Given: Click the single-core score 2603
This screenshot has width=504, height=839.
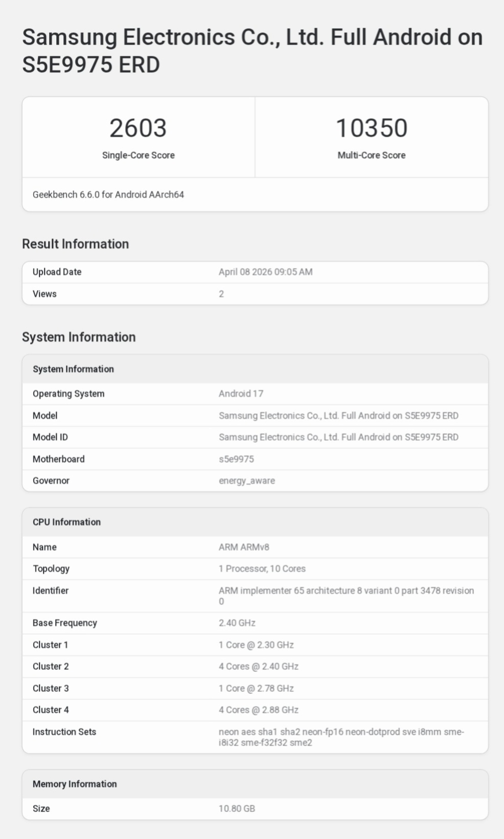Looking at the screenshot, I should point(138,128).
